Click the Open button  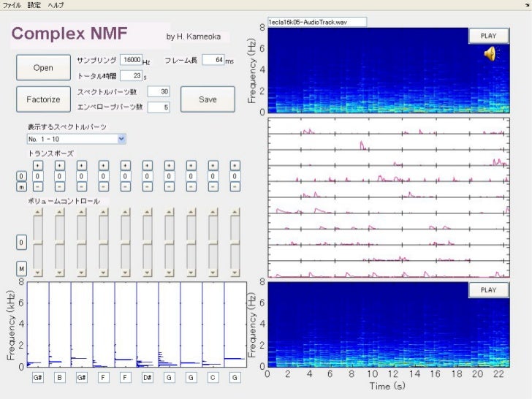tap(42, 68)
